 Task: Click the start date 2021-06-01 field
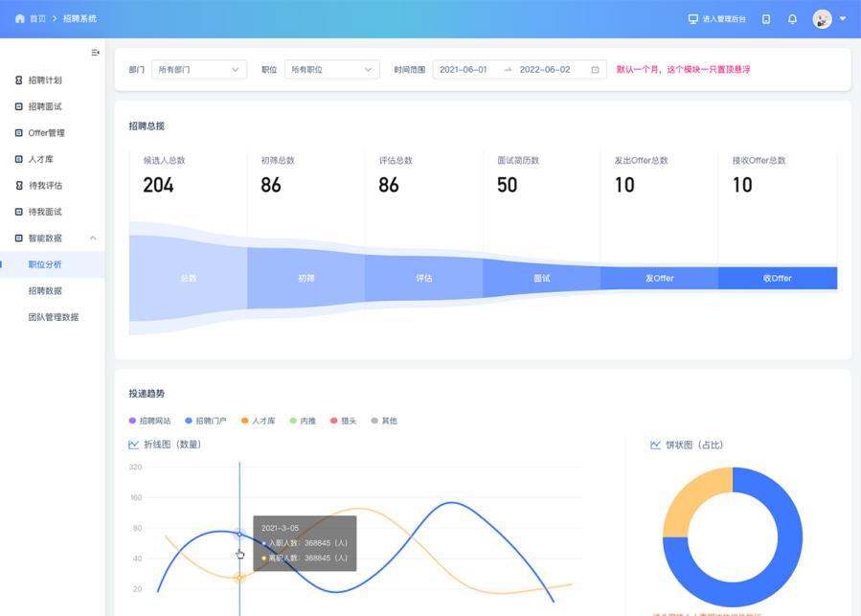pyautogui.click(x=464, y=70)
